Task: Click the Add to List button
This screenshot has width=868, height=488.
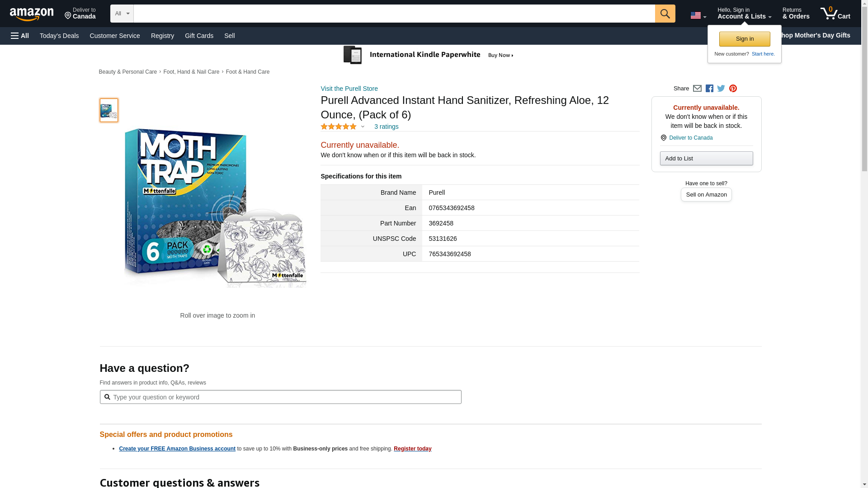Action: coord(706,158)
